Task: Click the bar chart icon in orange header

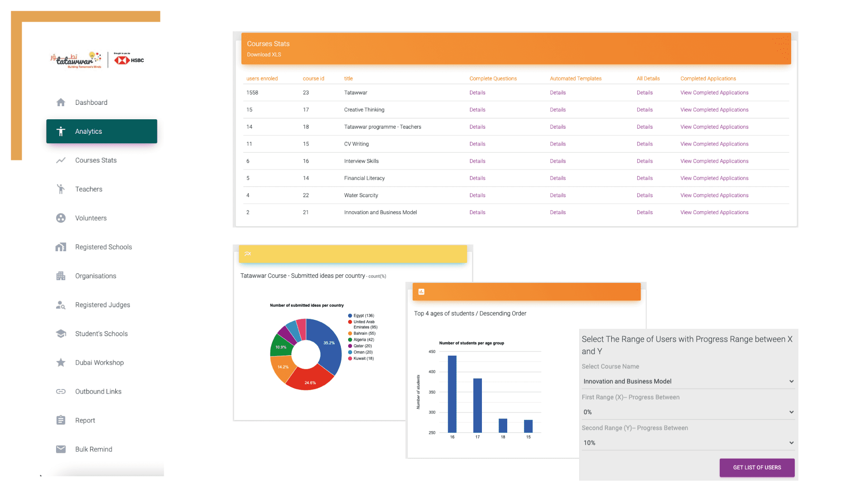Action: click(x=421, y=292)
